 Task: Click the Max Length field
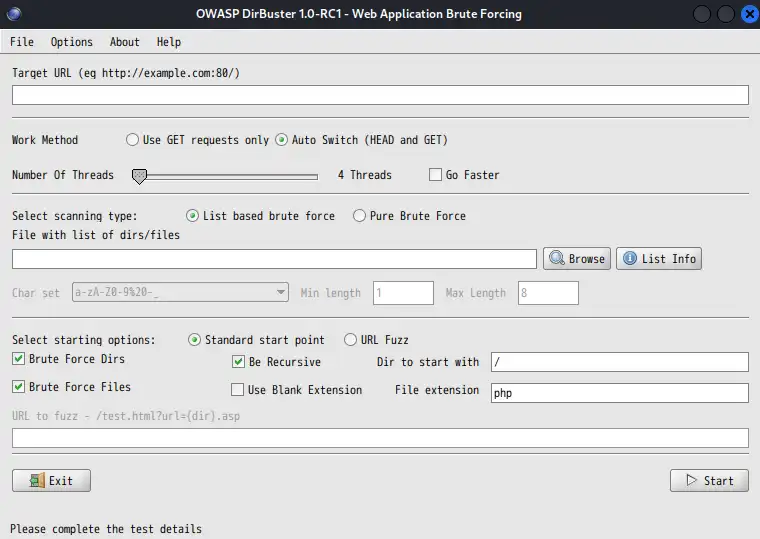click(x=548, y=293)
